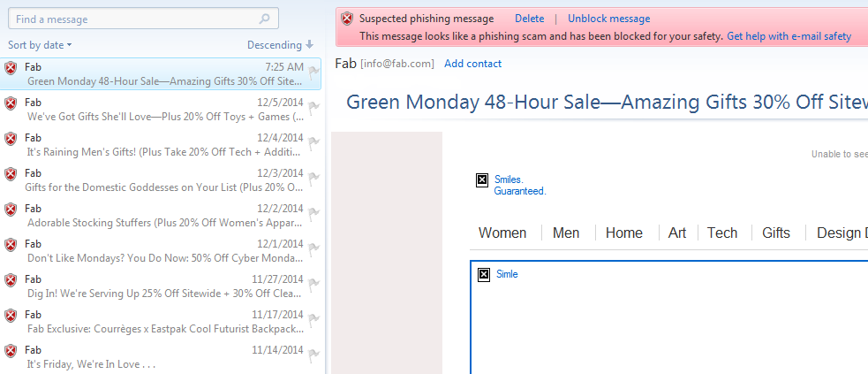The height and width of the screenshot is (374, 868).
Task: Open the Sort by date dropdown
Action: pos(40,45)
